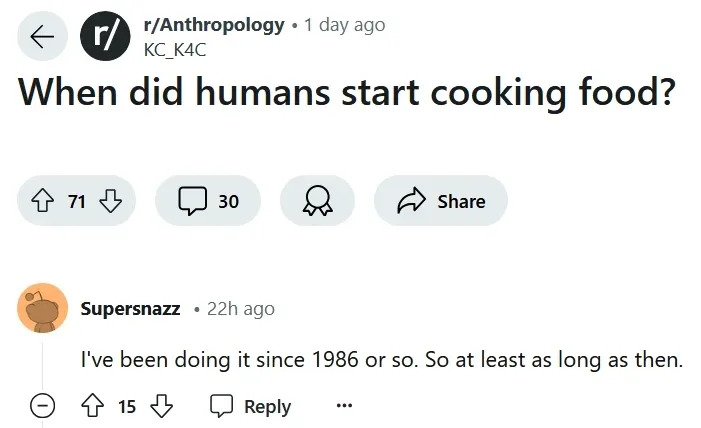Go back using the left arrow button

[x=42, y=37]
